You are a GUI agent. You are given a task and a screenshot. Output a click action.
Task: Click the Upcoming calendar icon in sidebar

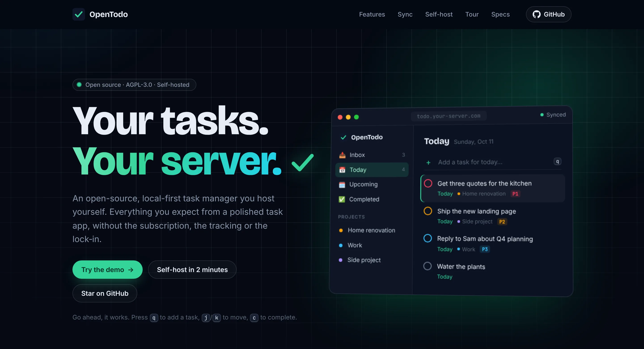pyautogui.click(x=342, y=185)
